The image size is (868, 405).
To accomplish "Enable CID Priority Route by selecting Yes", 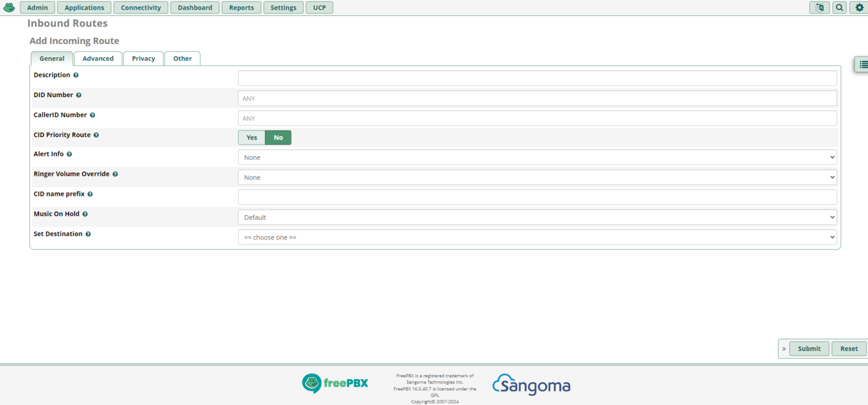I will coord(251,137).
